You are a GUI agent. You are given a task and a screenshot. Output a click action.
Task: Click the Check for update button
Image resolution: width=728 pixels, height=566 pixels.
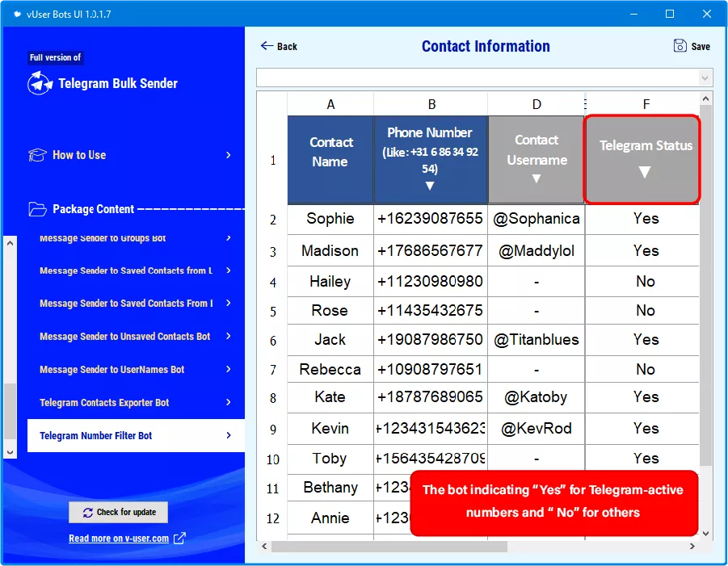tap(119, 512)
